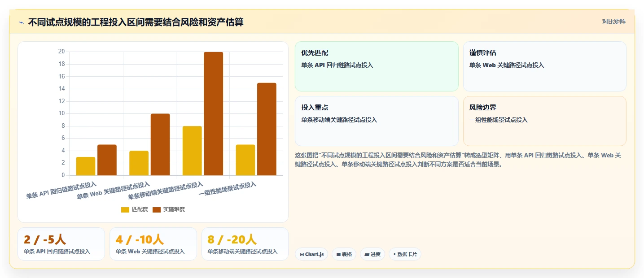Image resolution: width=644 pixels, height=278 pixels.
Task: Click the yellow bar for 单条 Web 关键路径试点投入
Action: click(139, 163)
